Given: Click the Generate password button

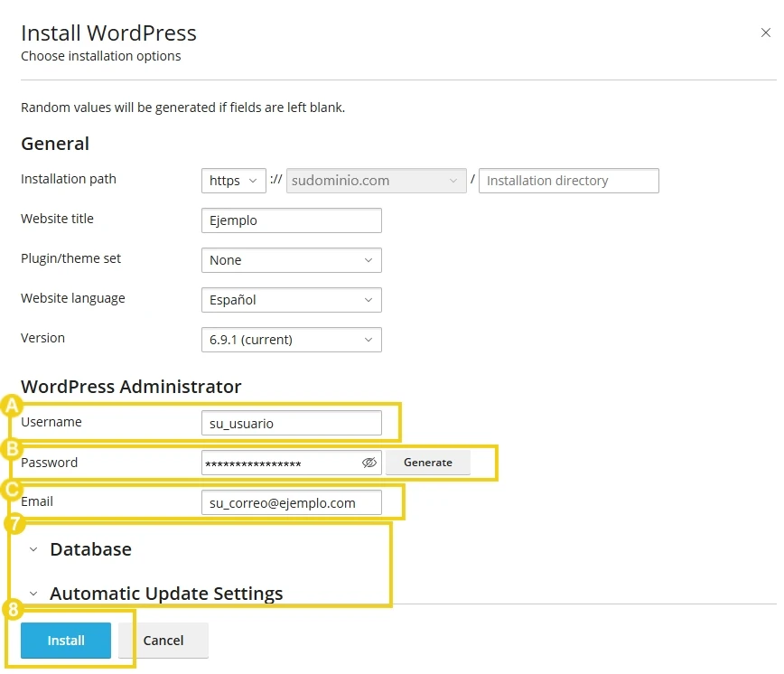Looking at the screenshot, I should pyautogui.click(x=427, y=462).
